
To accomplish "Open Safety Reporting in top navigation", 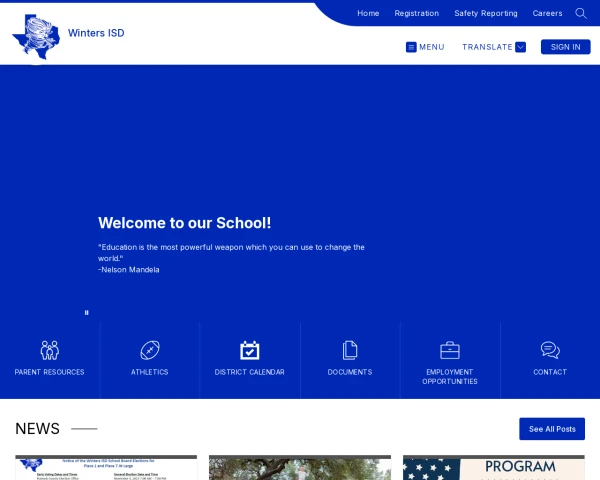I will click(x=486, y=13).
